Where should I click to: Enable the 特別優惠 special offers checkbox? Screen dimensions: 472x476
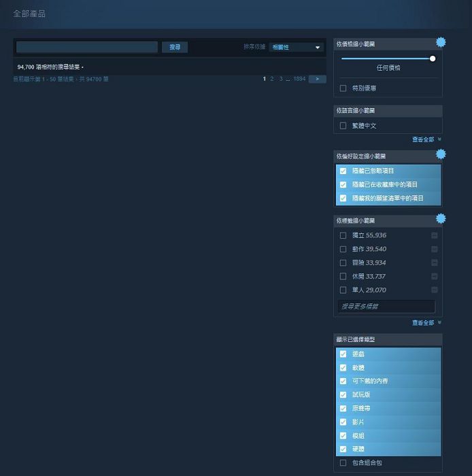343,88
